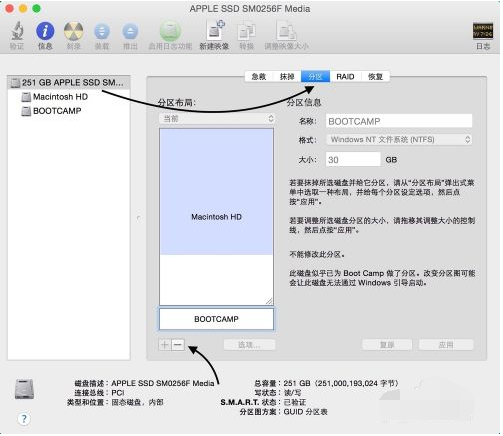Click the Apply (应用) button
The width and height of the screenshot is (503, 436).
446,345
